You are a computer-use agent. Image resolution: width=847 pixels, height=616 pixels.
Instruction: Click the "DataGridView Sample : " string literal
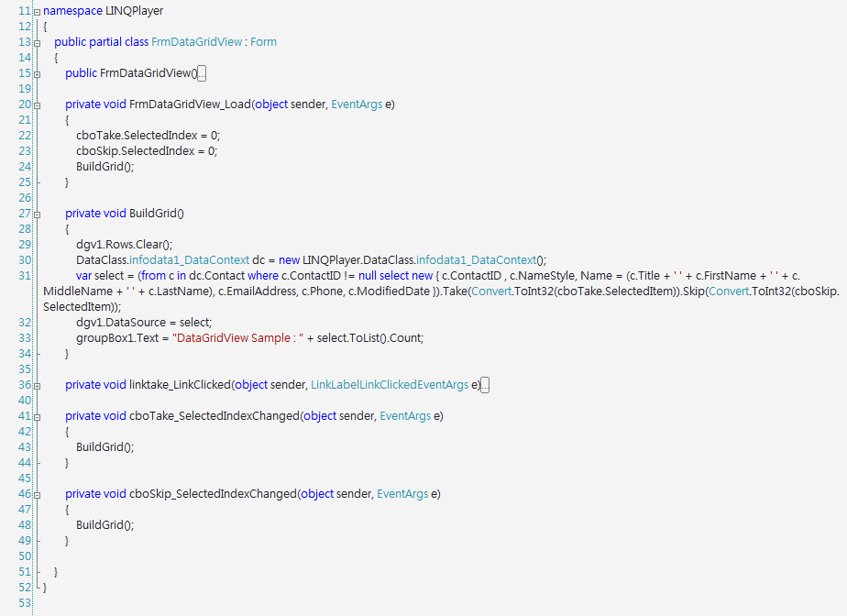click(237, 337)
